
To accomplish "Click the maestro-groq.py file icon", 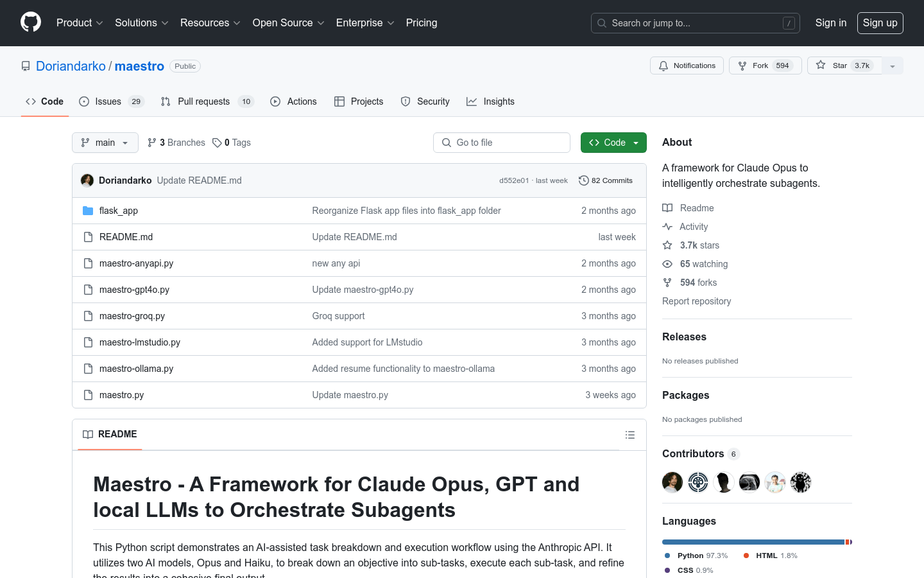I will tap(88, 316).
